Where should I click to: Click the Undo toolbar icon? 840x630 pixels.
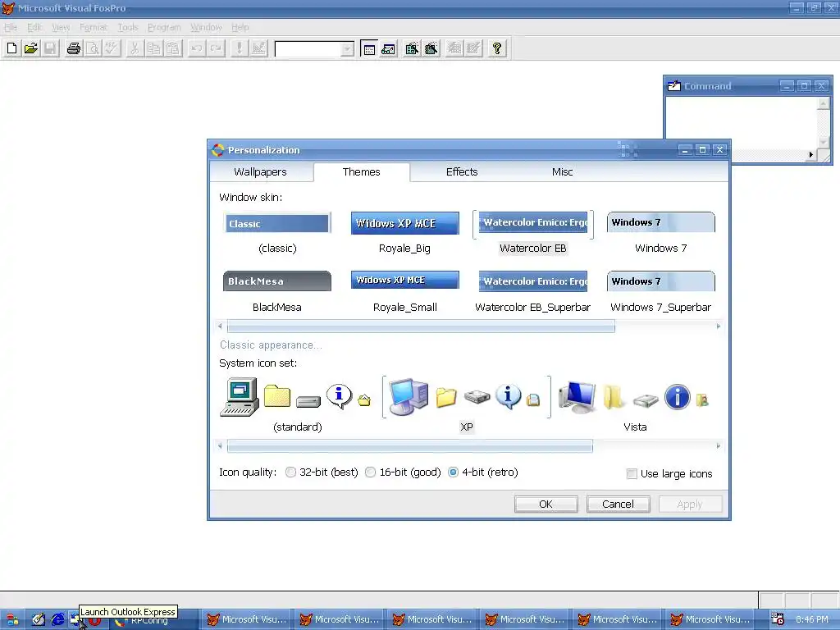(197, 48)
